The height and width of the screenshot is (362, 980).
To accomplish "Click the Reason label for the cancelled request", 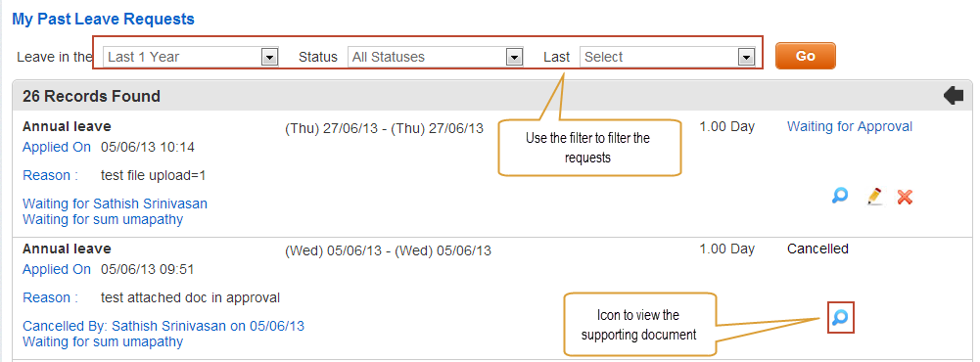I will pyautogui.click(x=50, y=297).
